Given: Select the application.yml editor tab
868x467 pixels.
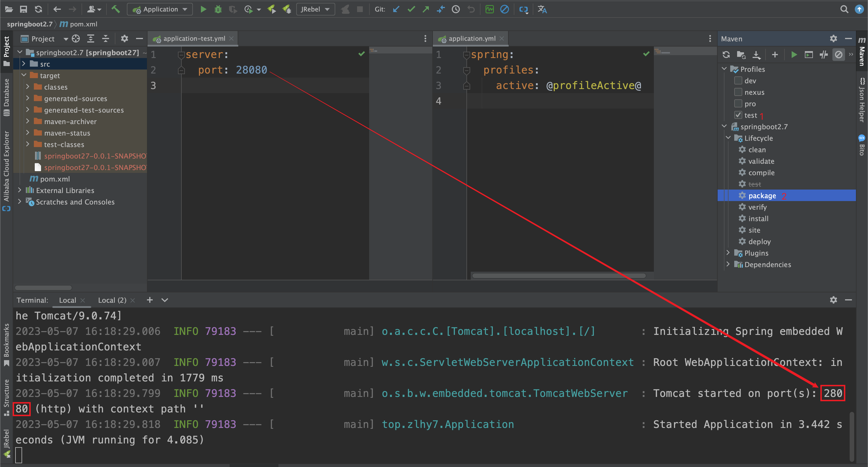Looking at the screenshot, I should point(471,38).
